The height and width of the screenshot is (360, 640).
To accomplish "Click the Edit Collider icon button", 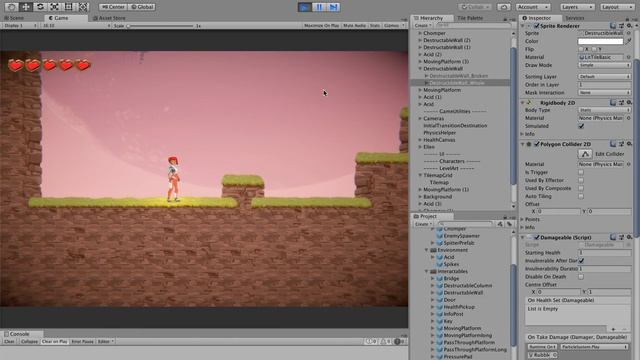I will tap(585, 154).
